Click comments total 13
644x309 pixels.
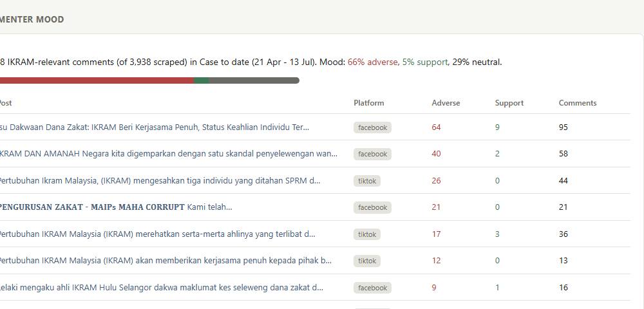click(563, 261)
